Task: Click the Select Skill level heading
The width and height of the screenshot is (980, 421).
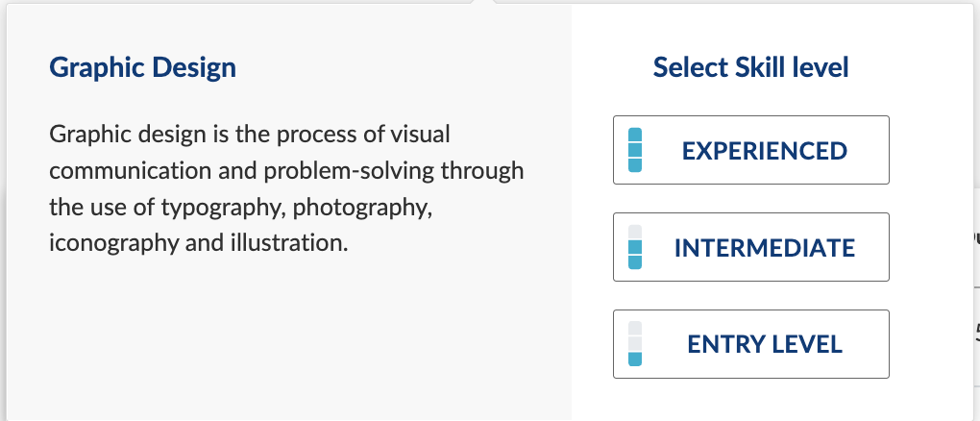Action: tap(750, 67)
